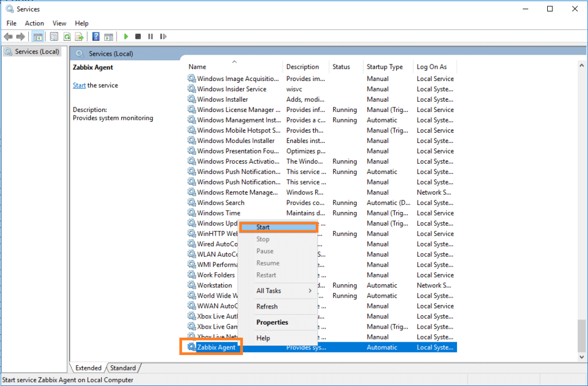The image size is (588, 386).
Task: Click the vertical scrollbar down arrow
Action: coord(582,357)
